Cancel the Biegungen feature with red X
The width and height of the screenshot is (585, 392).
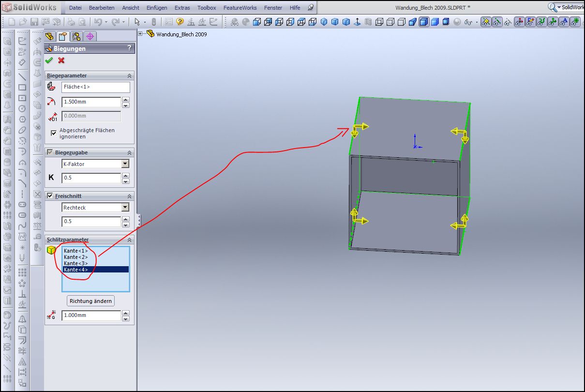(x=61, y=60)
